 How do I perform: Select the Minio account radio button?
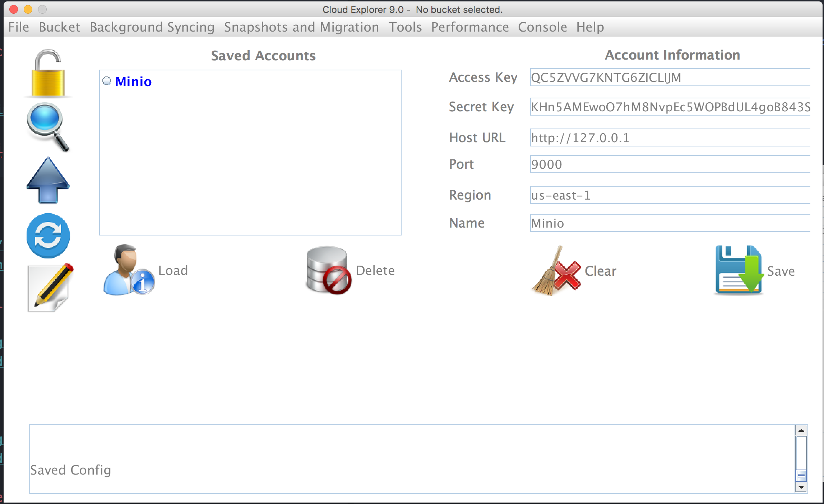107,81
